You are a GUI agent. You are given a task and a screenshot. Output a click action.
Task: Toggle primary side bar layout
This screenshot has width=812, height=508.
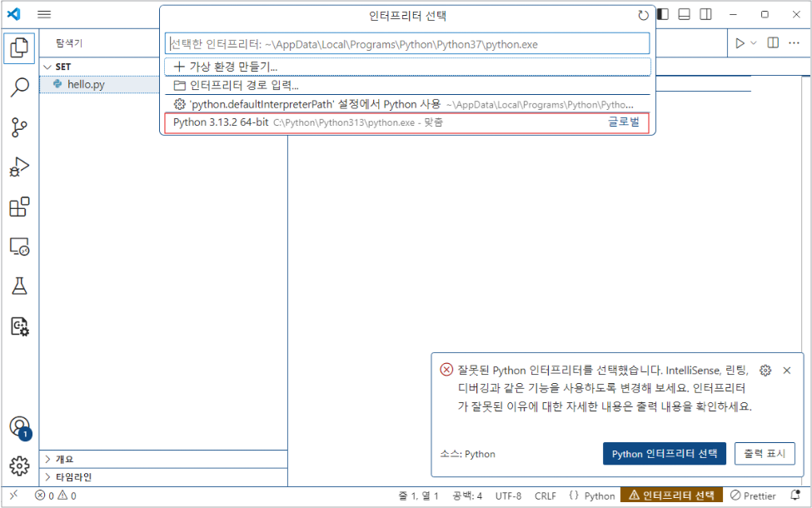pos(663,14)
